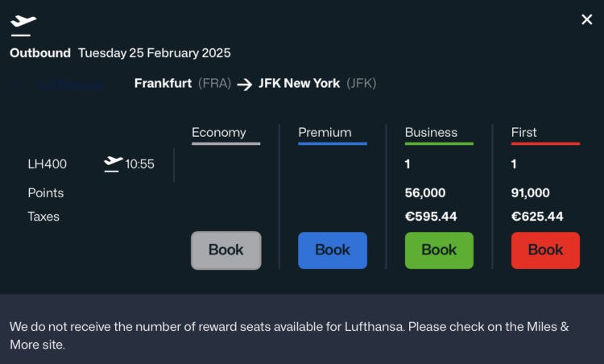Click the €625.44 First taxes amount

pyautogui.click(x=537, y=217)
